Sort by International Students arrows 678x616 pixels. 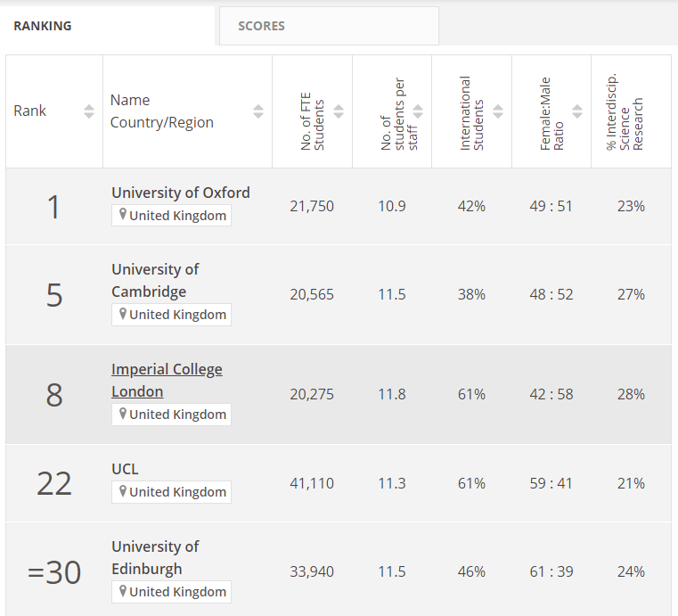coord(498,111)
